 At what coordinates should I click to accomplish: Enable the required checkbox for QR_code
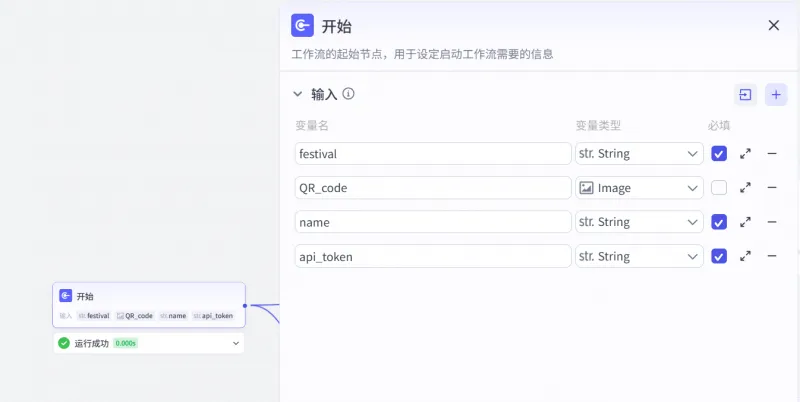[719, 188]
